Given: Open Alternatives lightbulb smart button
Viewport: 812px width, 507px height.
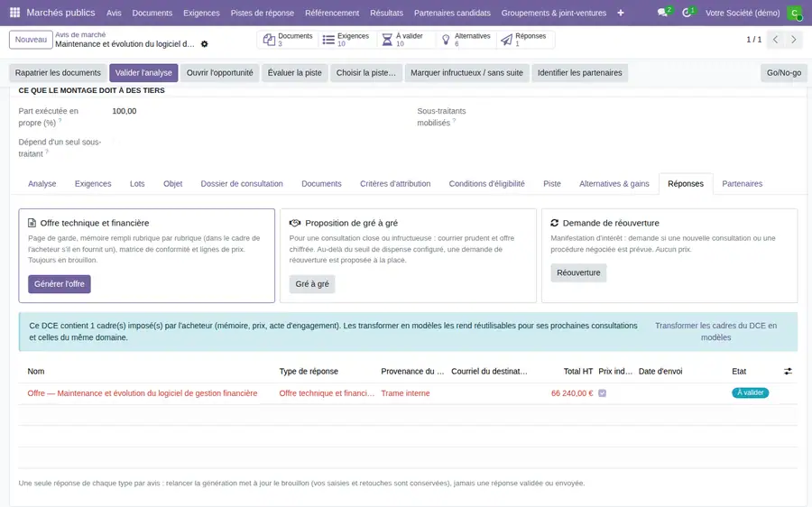Looking at the screenshot, I should 466,40.
